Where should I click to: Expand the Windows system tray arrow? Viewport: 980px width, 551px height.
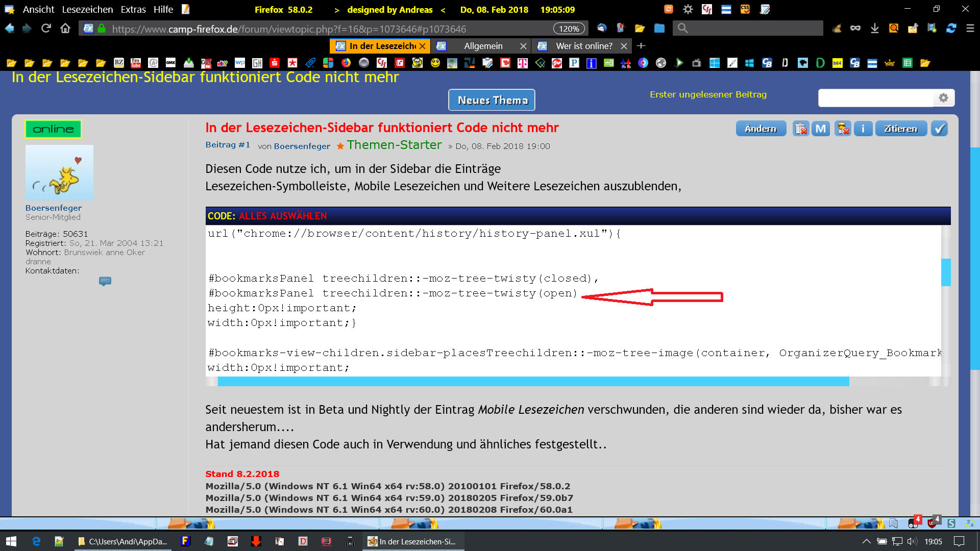[x=866, y=541]
